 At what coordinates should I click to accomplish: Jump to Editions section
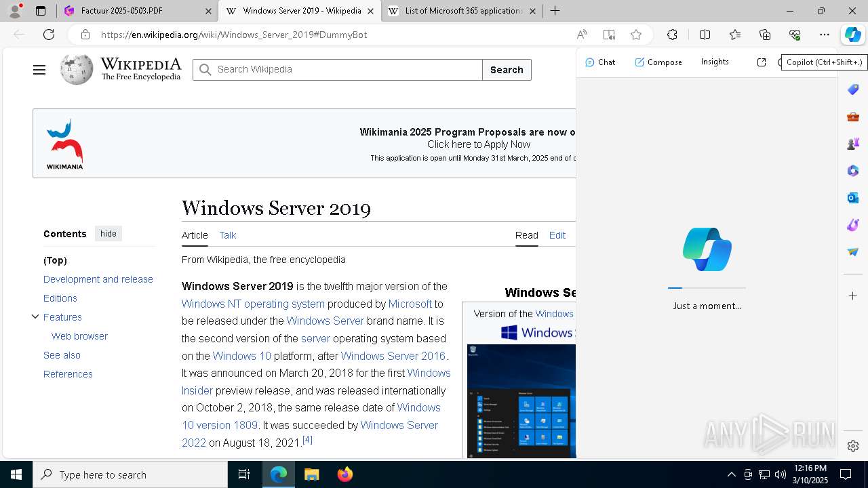[60, 298]
